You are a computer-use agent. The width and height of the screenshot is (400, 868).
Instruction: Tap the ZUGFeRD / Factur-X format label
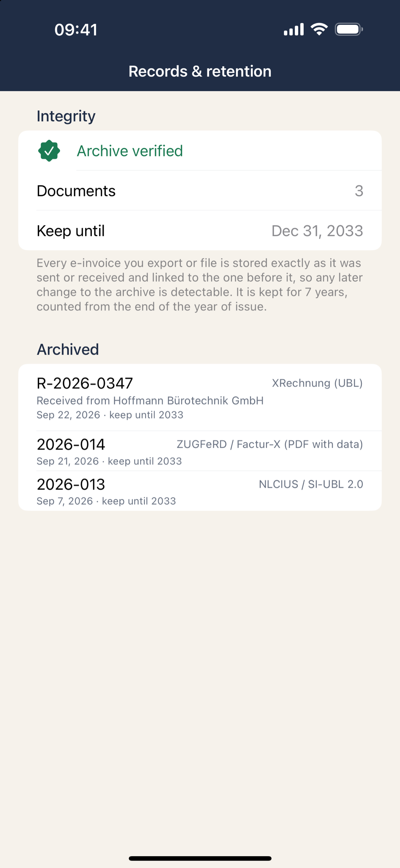point(270,444)
